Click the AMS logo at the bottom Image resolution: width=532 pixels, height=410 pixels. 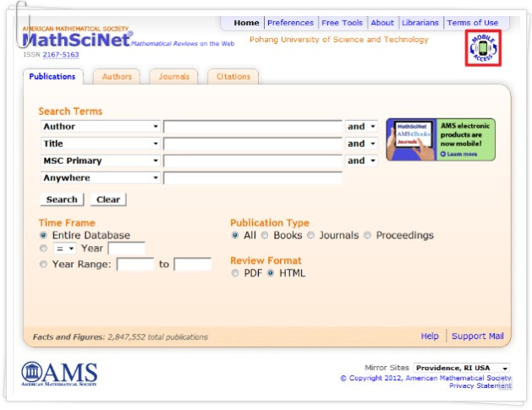point(59,374)
